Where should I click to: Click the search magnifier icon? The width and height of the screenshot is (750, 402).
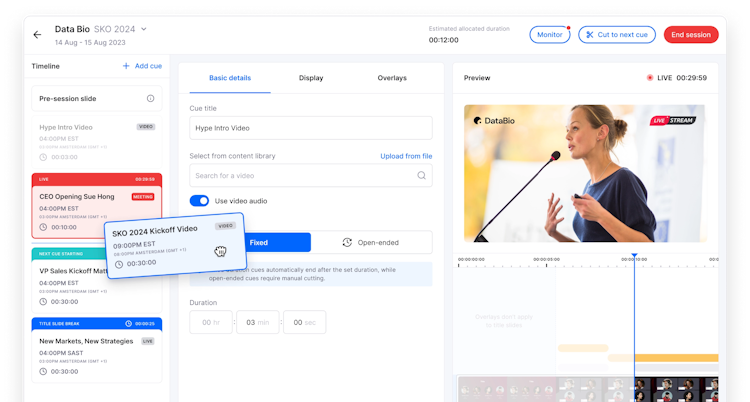coord(421,176)
